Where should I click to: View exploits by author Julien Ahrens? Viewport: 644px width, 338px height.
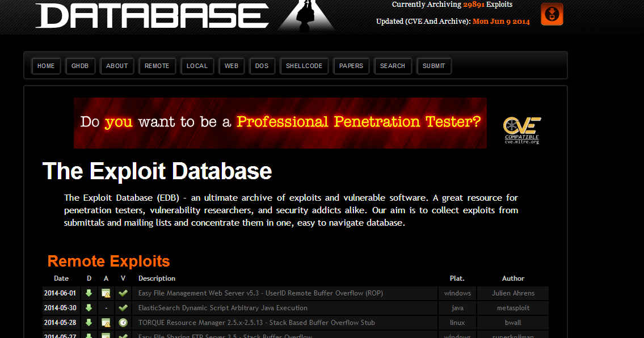[x=513, y=293]
